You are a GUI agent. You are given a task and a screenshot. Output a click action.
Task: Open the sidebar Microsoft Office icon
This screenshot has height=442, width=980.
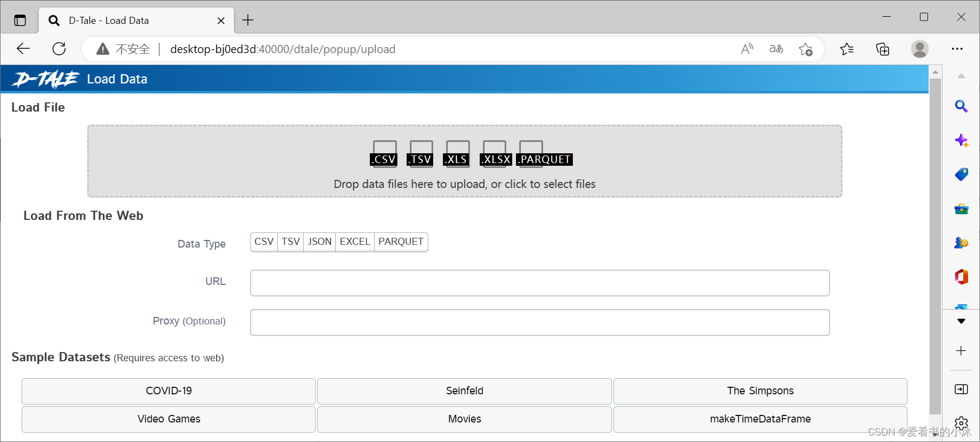961,277
